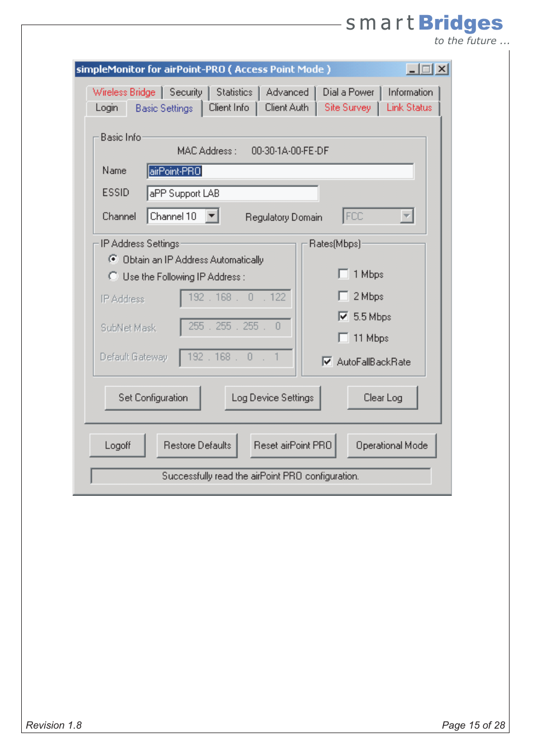The width and height of the screenshot is (533, 756).
Task: Click the Clear Log button
Action: pos(383,398)
